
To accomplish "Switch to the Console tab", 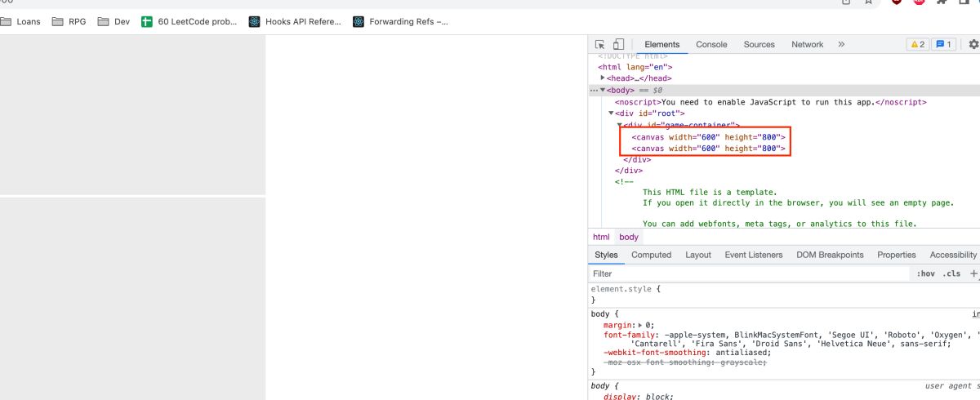I will click(x=711, y=44).
